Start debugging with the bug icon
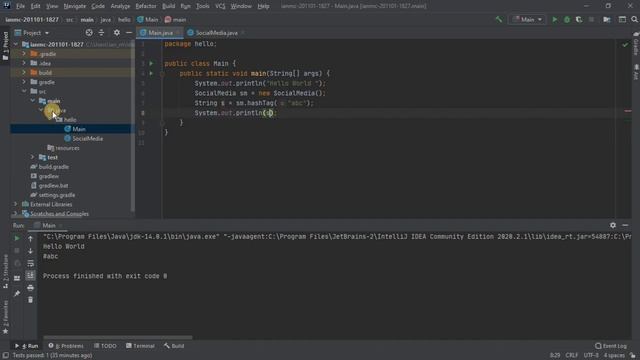Screen dimensions: 640x360 pyautogui.click(x=567, y=20)
